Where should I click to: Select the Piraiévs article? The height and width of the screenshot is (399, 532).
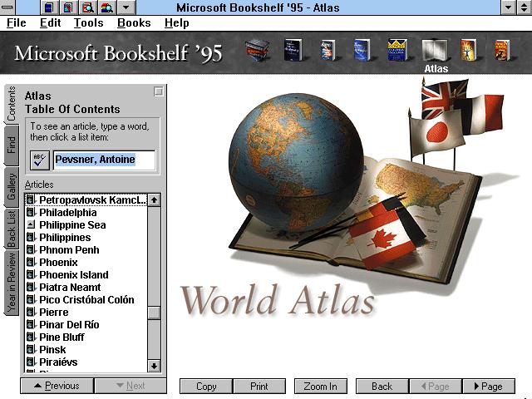(86, 362)
